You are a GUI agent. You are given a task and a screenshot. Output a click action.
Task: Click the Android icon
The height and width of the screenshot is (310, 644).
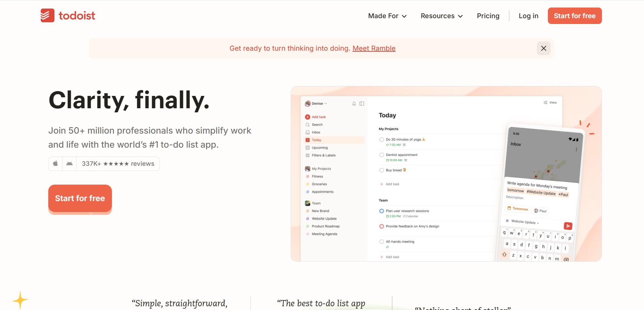69,164
